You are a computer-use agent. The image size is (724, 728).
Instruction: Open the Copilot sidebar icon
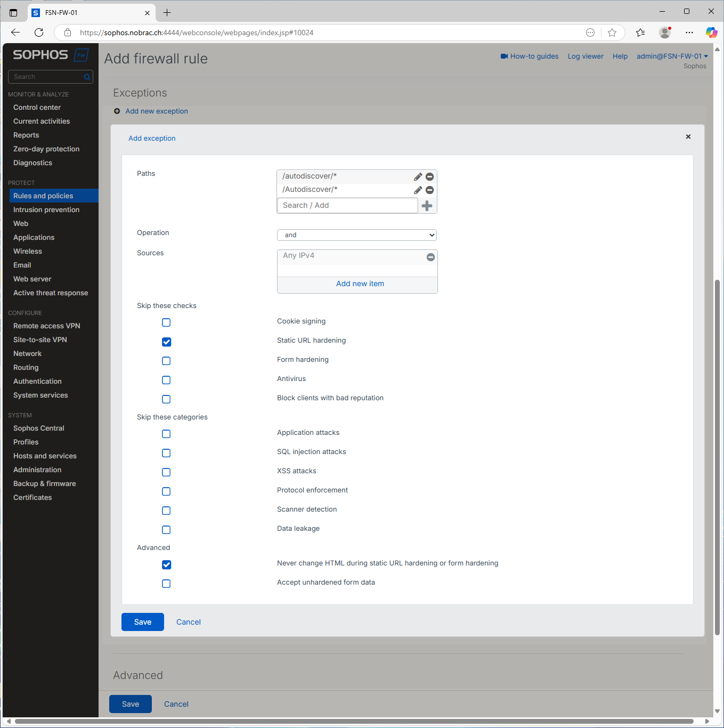tap(711, 33)
